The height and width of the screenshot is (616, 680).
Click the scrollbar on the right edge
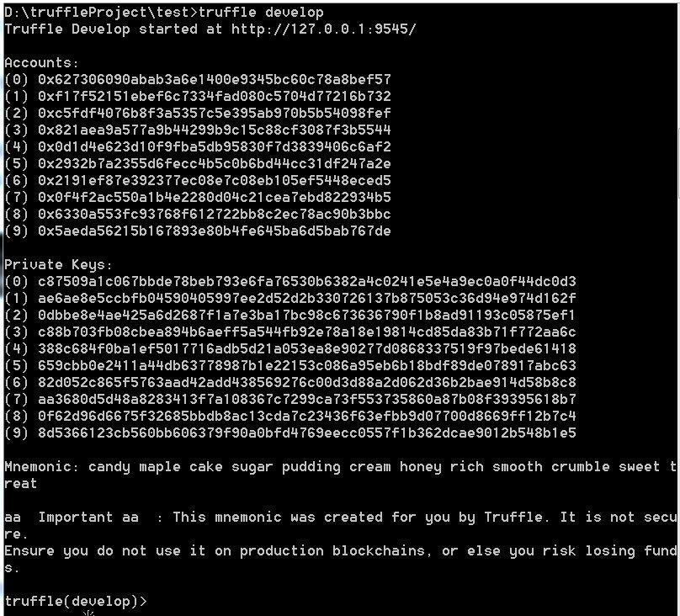click(677, 162)
